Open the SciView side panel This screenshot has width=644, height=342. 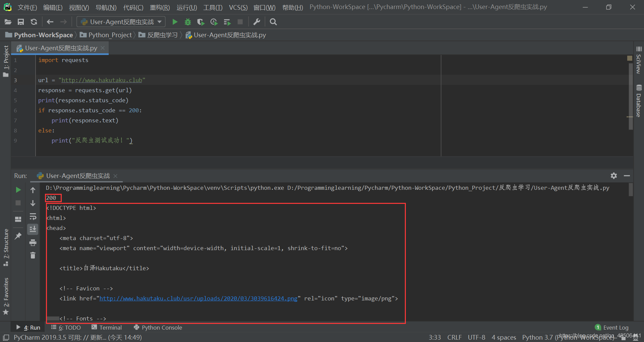639,60
